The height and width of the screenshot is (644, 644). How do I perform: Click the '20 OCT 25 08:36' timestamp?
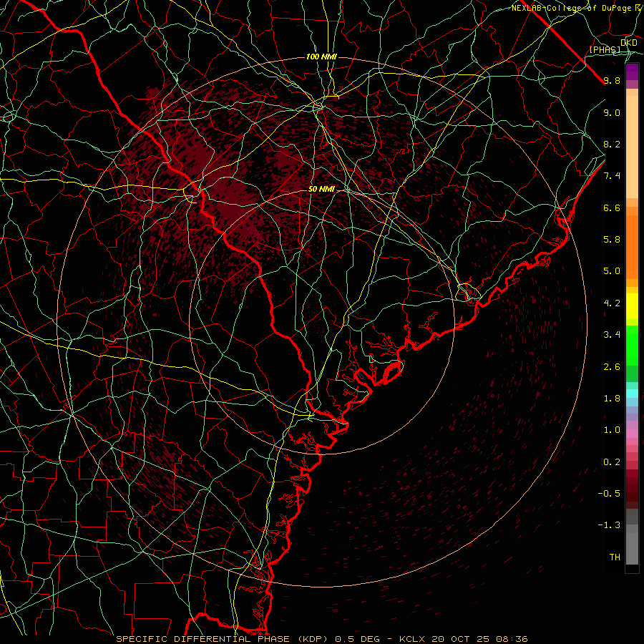click(x=479, y=639)
